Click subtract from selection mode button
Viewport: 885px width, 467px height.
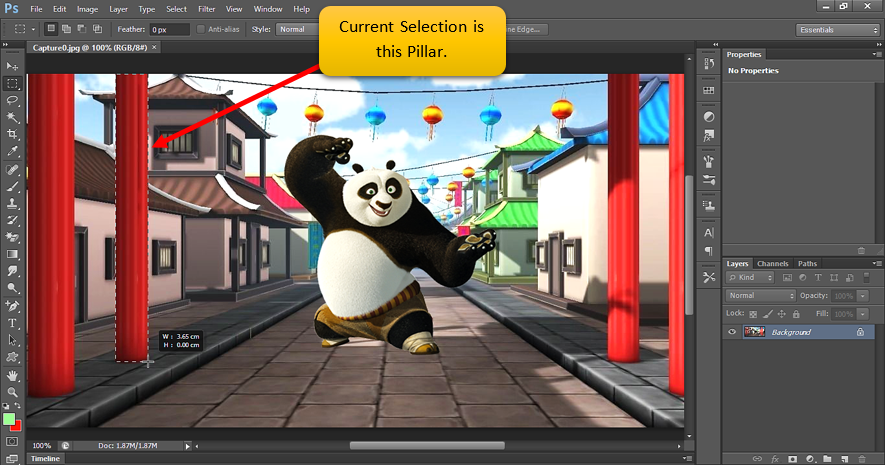(x=82, y=29)
